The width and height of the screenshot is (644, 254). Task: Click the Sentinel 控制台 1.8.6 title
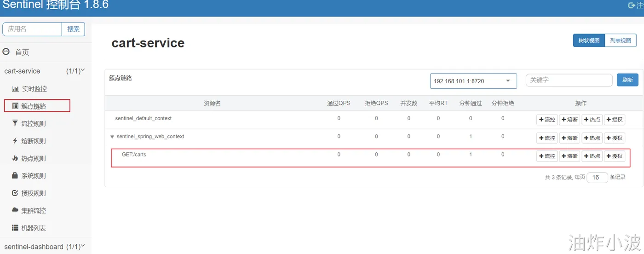tap(56, 5)
